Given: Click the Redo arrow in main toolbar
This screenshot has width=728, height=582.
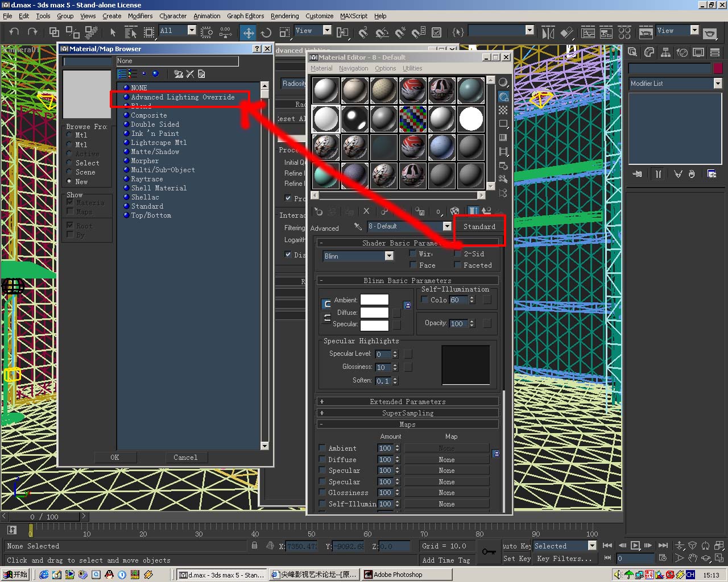Looking at the screenshot, I should [x=32, y=32].
